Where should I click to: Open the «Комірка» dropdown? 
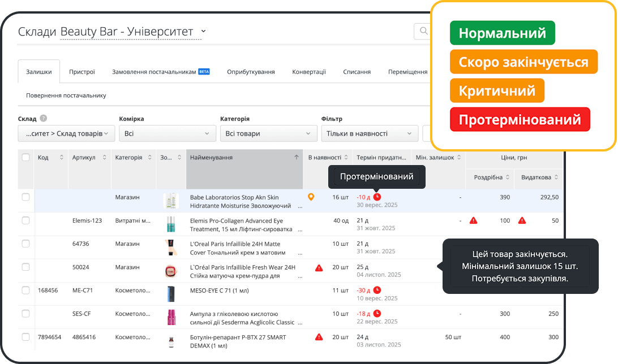click(x=167, y=133)
